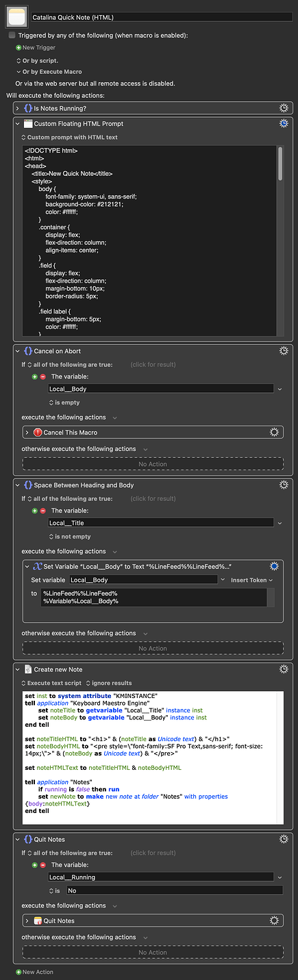Edit the Set variable name field Local__Body

coord(143,580)
